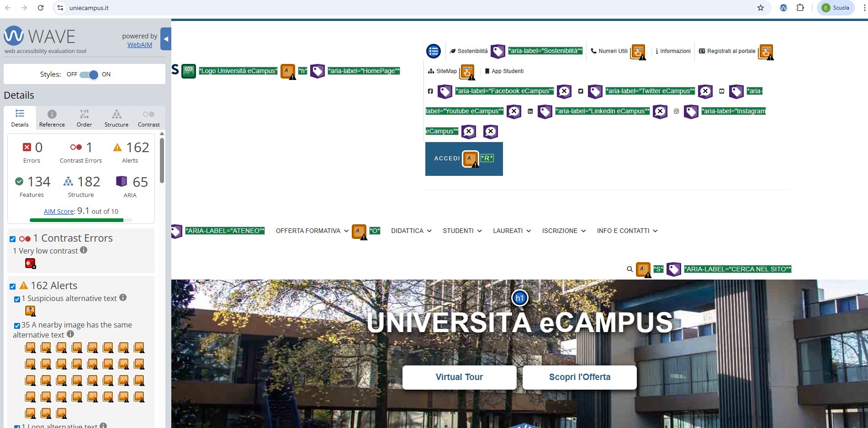This screenshot has width=868, height=428.
Task: Click the Linkedin eCampus icon
Action: click(530, 111)
